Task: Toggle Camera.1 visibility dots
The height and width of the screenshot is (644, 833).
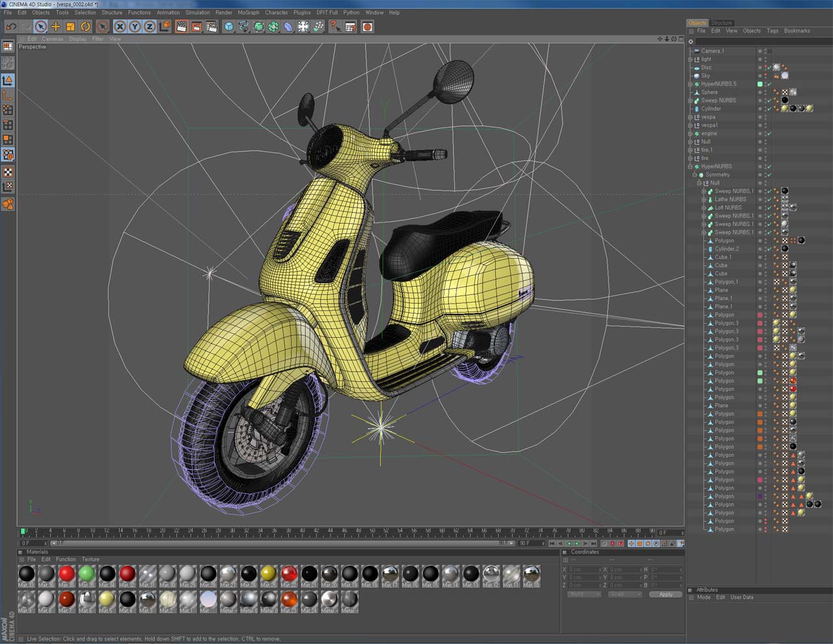Action: point(765,51)
